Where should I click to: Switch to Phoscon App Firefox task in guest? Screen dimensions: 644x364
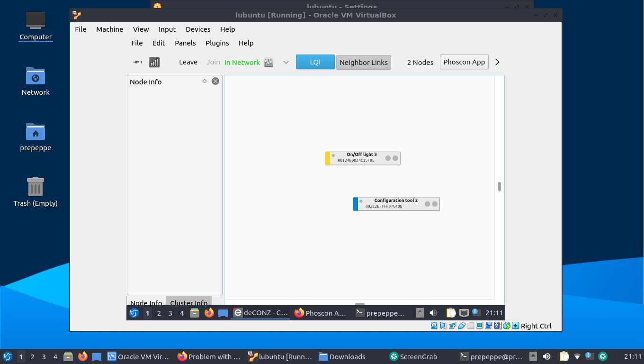320,313
